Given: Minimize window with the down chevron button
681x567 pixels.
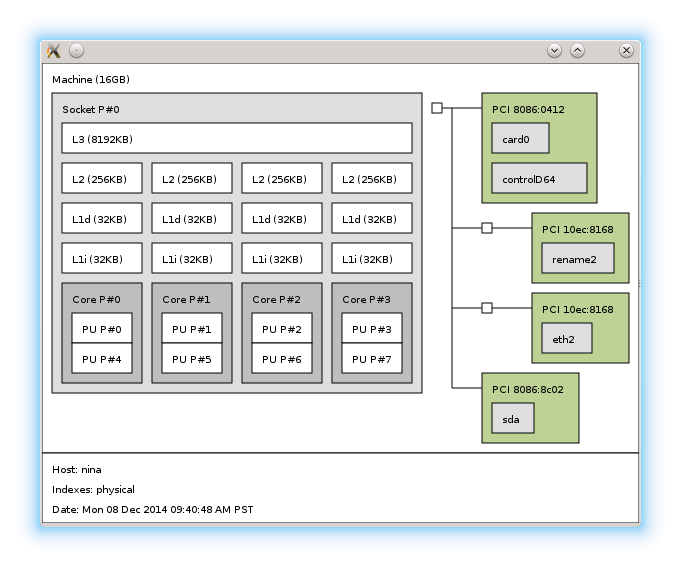Looking at the screenshot, I should click(554, 51).
